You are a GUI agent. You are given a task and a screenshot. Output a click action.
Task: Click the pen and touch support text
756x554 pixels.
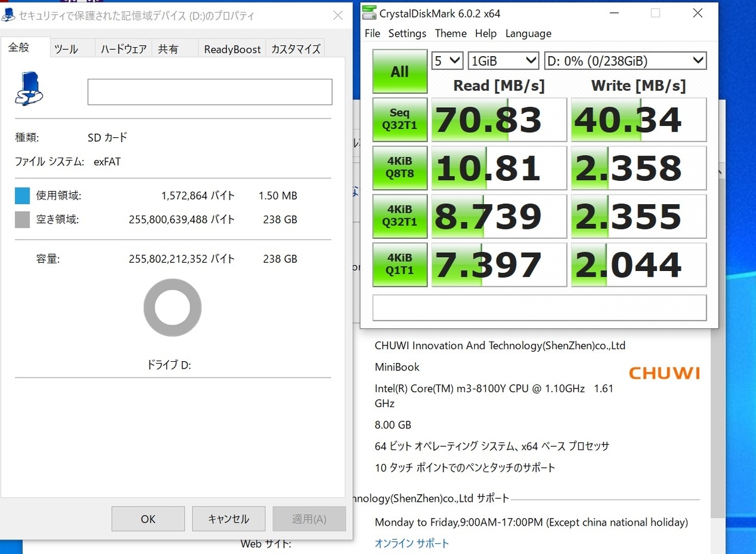[x=465, y=468]
